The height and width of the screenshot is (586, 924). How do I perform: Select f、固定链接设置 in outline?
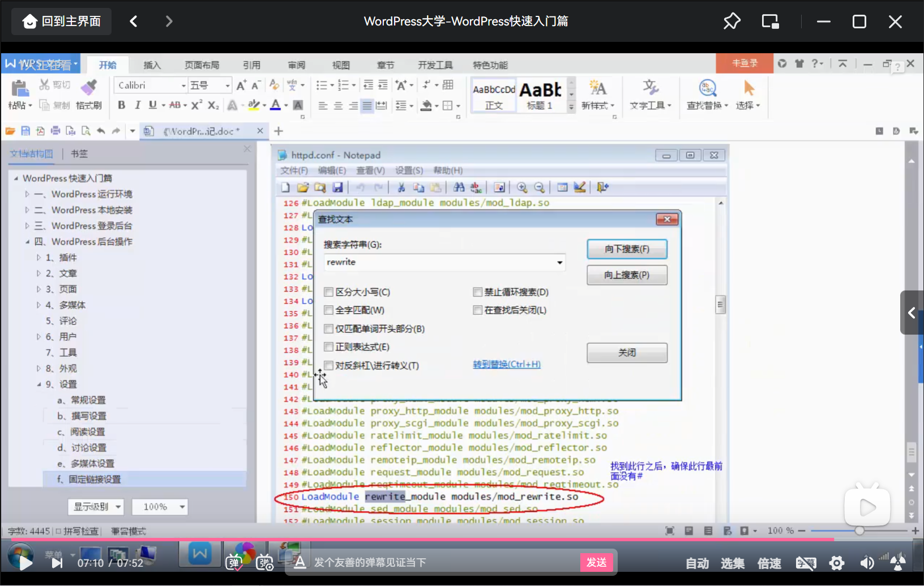(x=89, y=479)
